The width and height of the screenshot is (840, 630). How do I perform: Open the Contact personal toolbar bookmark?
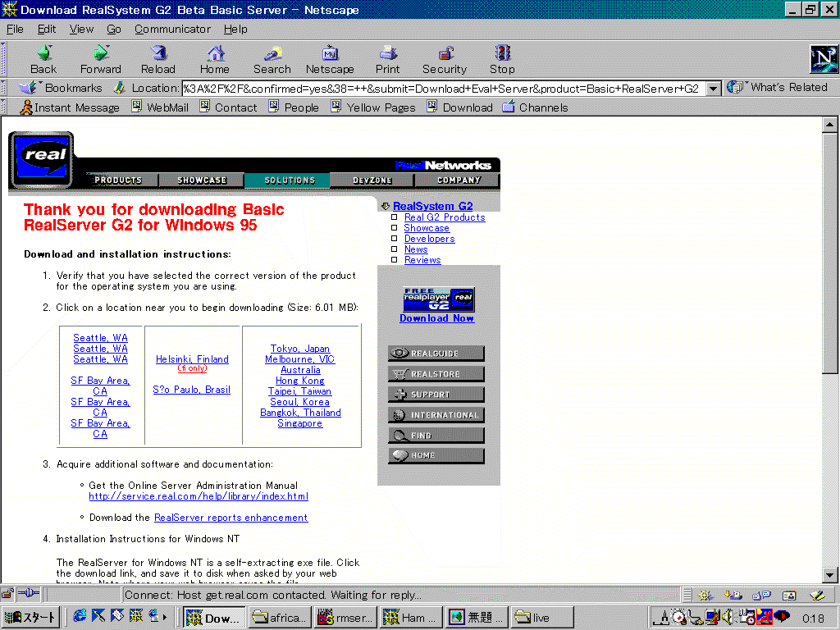click(x=228, y=107)
